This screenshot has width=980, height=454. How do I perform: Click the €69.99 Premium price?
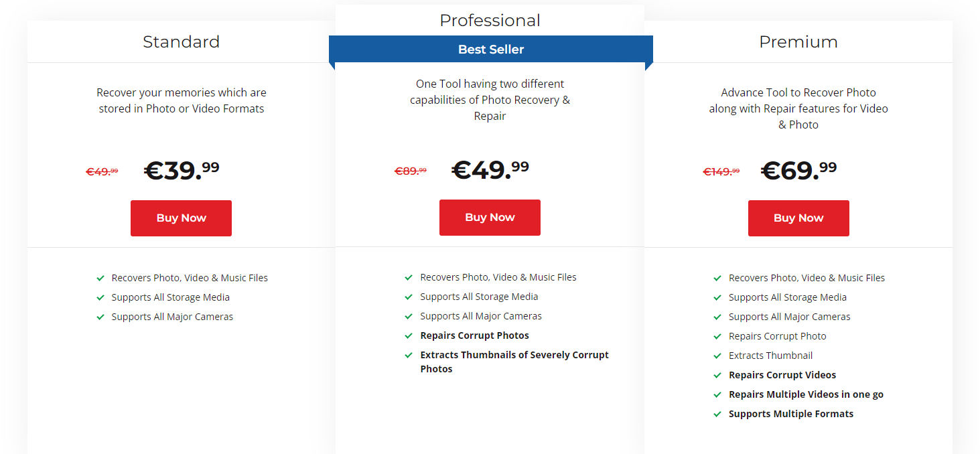[x=798, y=171]
